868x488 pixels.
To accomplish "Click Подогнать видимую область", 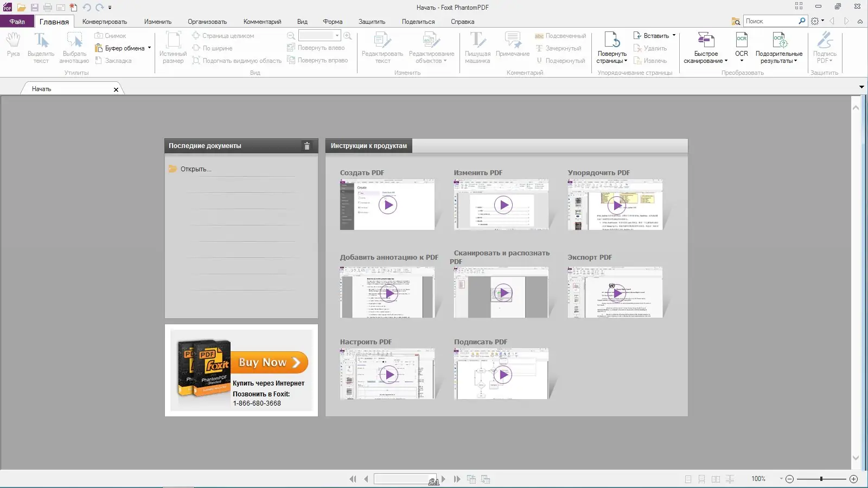I will (x=237, y=61).
